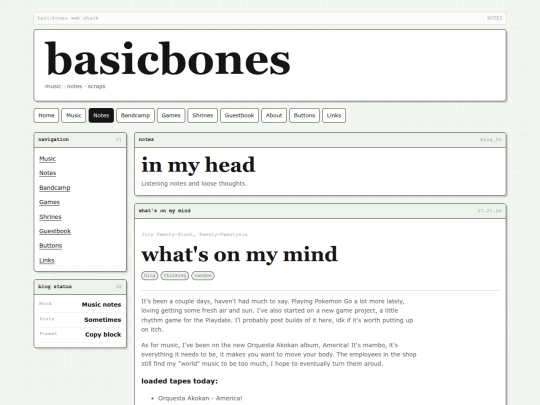Open Links link in navigation sidebar

(46, 260)
